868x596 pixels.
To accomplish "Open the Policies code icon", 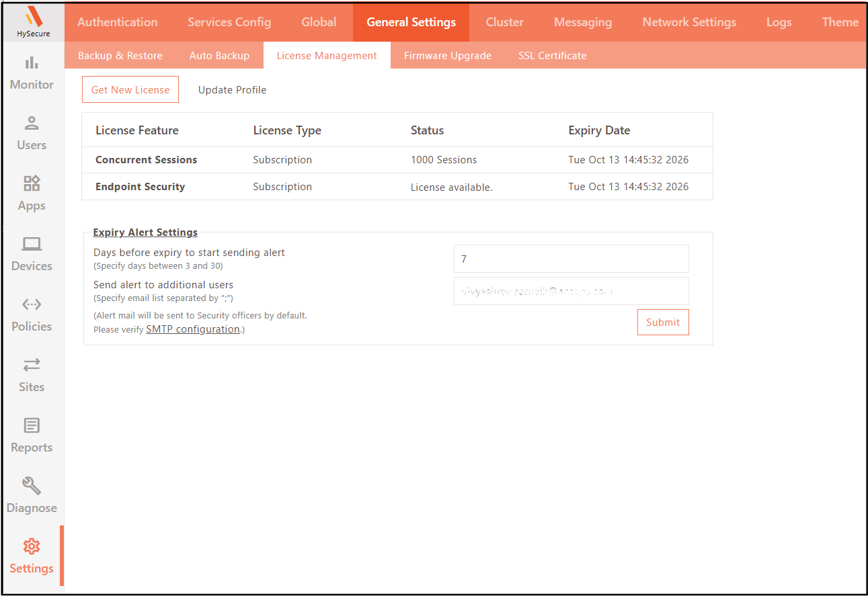I will (32, 304).
